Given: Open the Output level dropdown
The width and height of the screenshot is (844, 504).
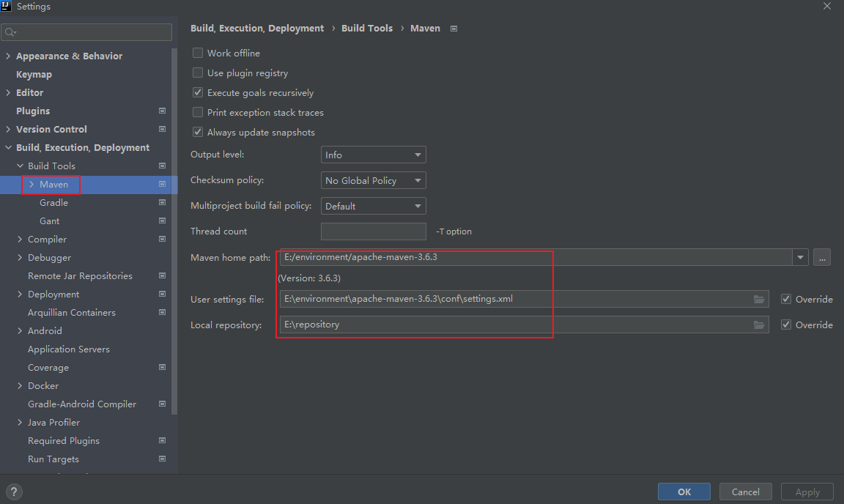Looking at the screenshot, I should click(x=373, y=155).
